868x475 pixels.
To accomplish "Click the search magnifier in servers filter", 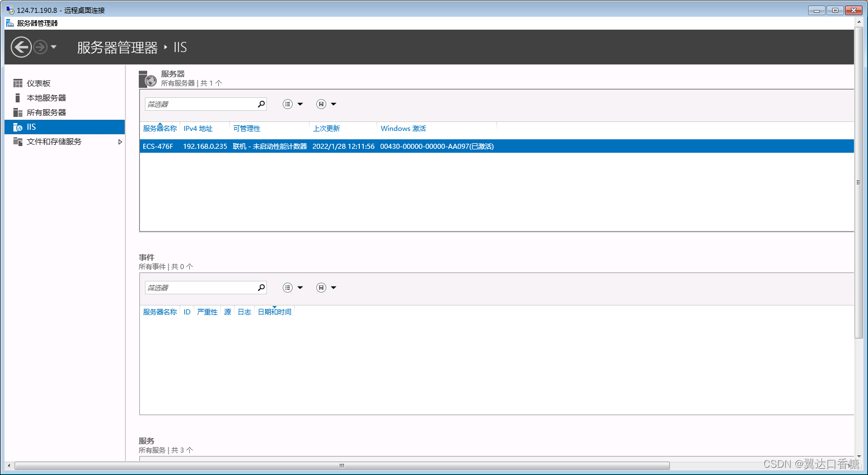I will (x=261, y=104).
